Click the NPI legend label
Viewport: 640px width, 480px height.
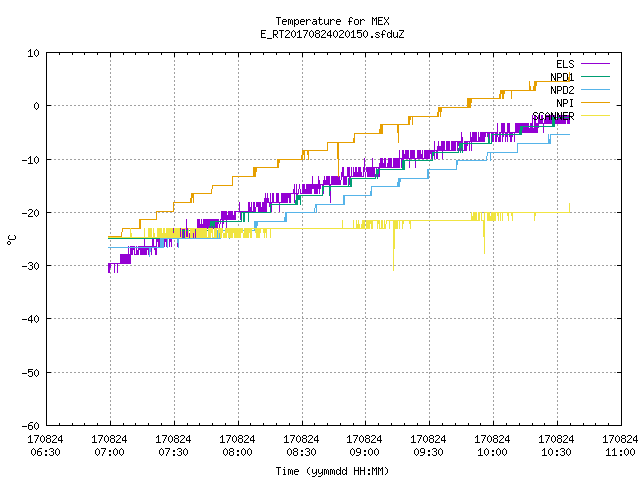click(565, 103)
